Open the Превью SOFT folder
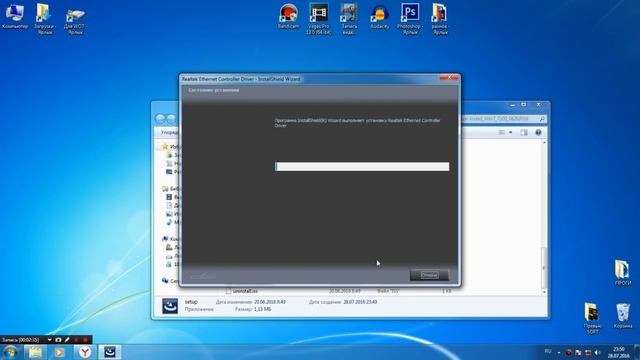The image size is (640, 360). [592, 318]
